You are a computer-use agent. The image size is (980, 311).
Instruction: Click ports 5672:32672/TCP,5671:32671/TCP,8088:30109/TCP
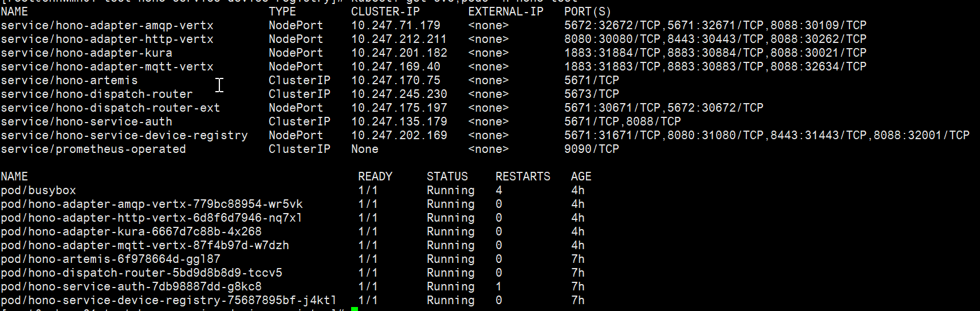coord(715,26)
